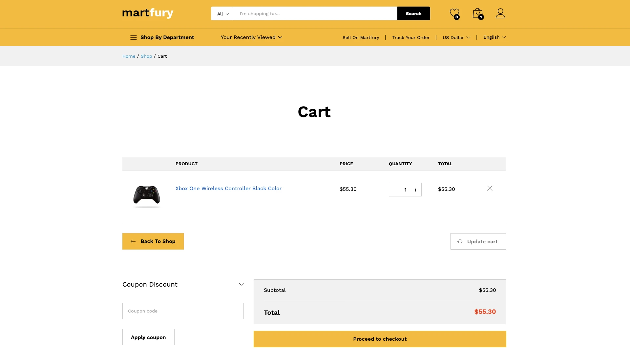Click the Proceed to checkout button
630x364 pixels.
380,339
